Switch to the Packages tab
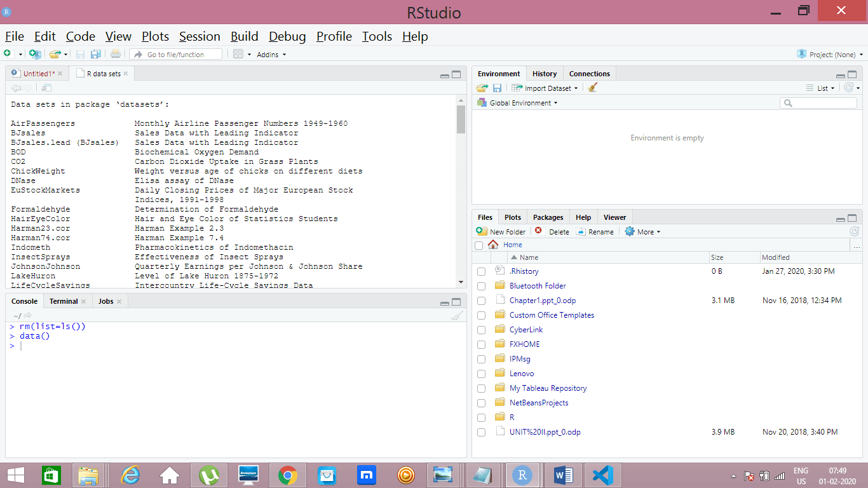The height and width of the screenshot is (488, 868). (x=548, y=217)
